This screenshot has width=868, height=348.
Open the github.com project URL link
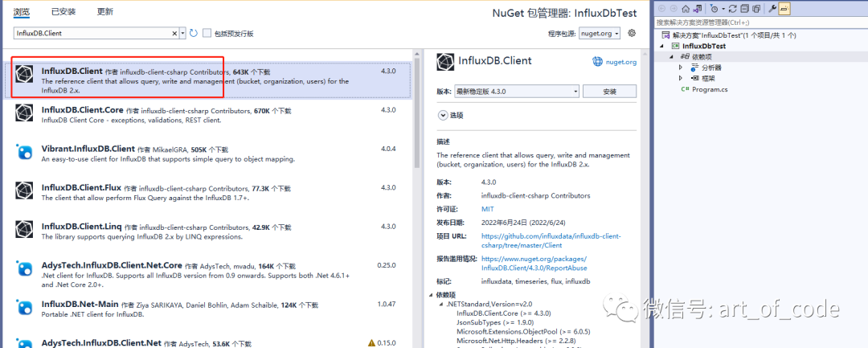551,240
